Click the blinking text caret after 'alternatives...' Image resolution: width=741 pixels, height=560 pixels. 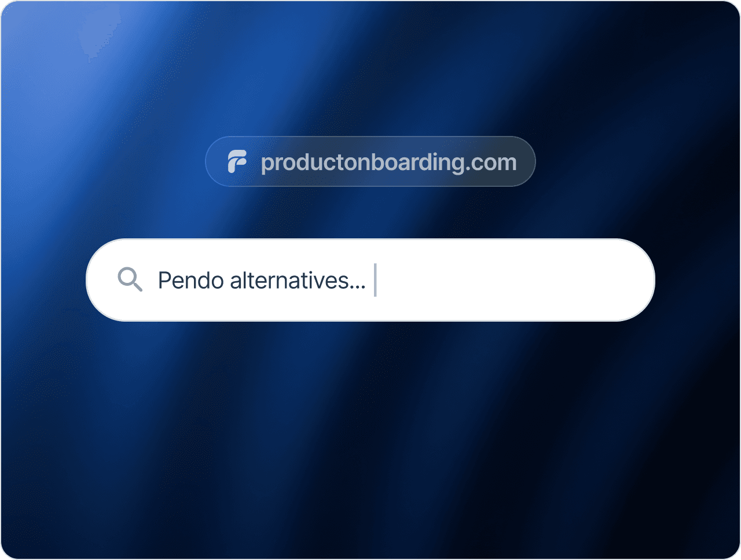[375, 280]
